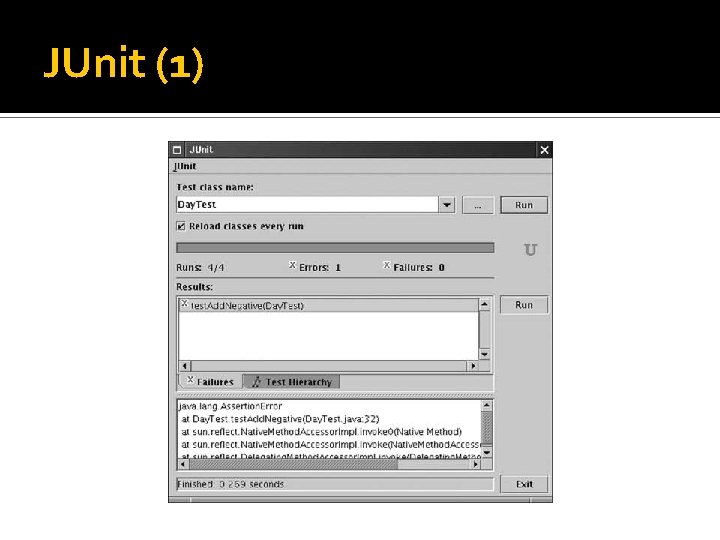The image size is (720, 540).
Task: Click the Finished seconds status field
Action: coord(335,484)
